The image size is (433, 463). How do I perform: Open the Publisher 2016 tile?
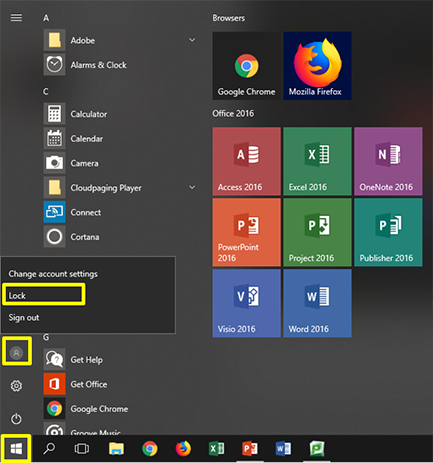[388, 232]
